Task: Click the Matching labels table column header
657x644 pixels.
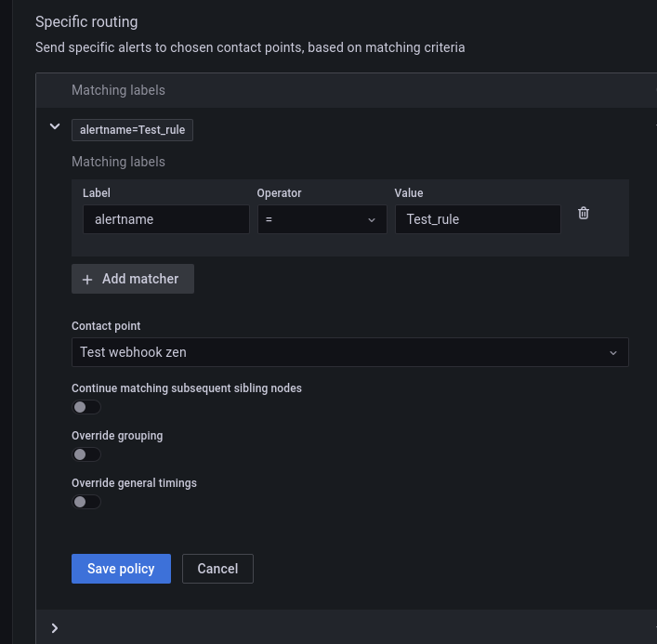Action: 118,90
